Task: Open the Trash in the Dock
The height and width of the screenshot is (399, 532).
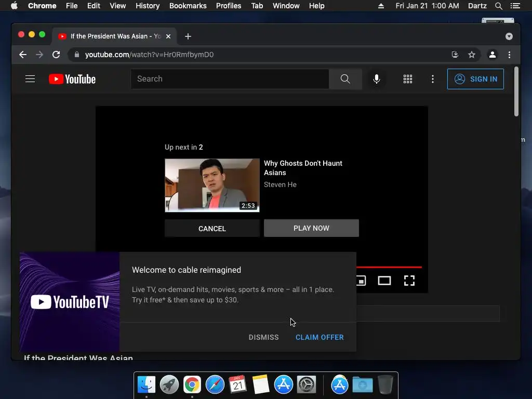Action: [x=385, y=385]
